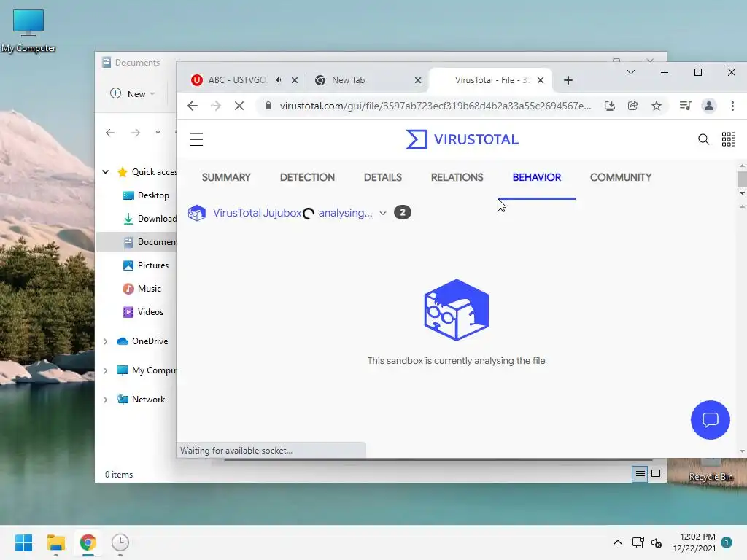Open the COMMUNITY tab

[621, 177]
